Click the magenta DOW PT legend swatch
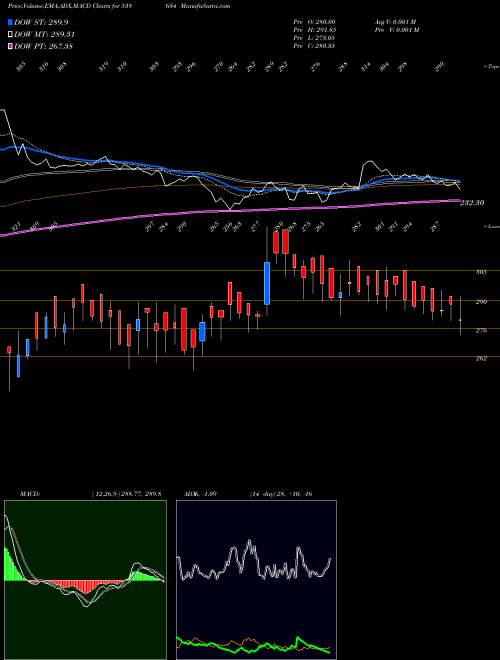Viewport: 500px width, 660px height. 10,46
